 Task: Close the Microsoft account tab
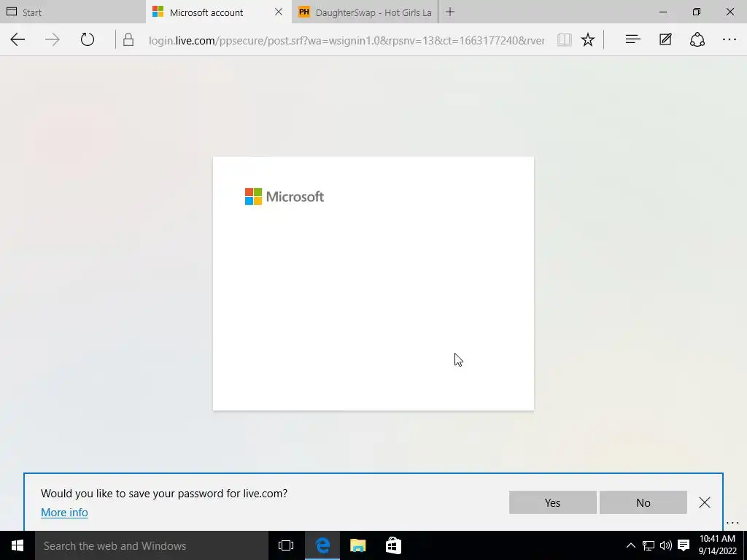click(279, 12)
